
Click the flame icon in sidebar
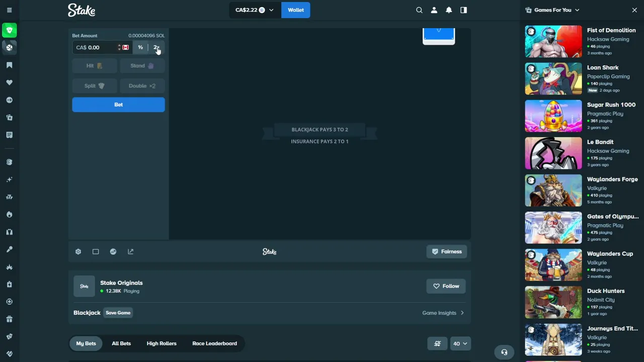pyautogui.click(x=9, y=214)
